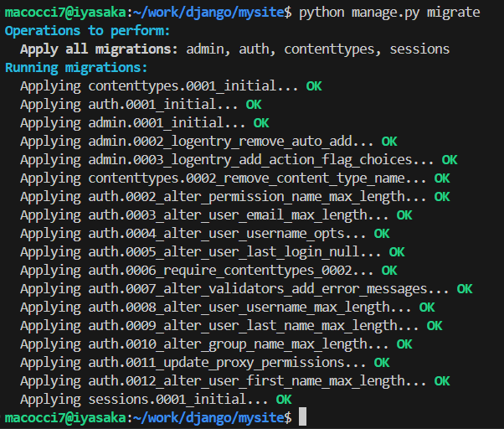Click the auth.0005_alter_user_last_login_null line
The image size is (504, 429).
pyautogui.click(x=201, y=252)
